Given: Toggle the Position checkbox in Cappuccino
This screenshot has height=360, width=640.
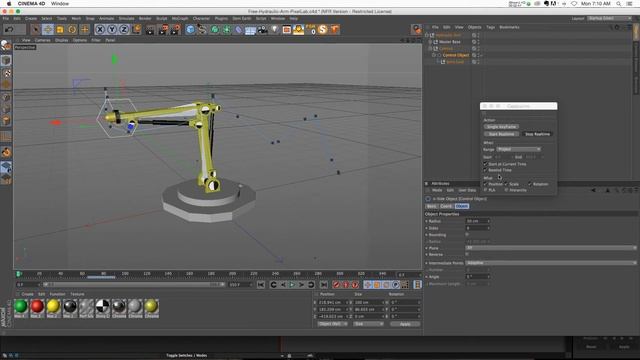Looking at the screenshot, I should pos(485,184).
